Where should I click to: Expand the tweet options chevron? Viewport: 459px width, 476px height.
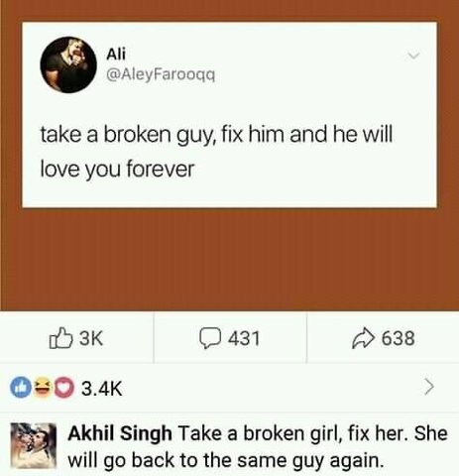pos(413,56)
